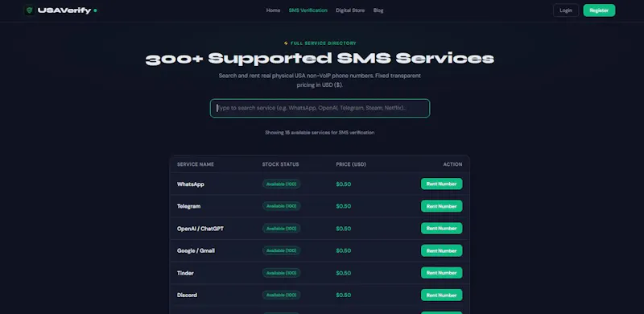Rent a number for Telegram
This screenshot has width=644, height=314.
pyautogui.click(x=441, y=206)
